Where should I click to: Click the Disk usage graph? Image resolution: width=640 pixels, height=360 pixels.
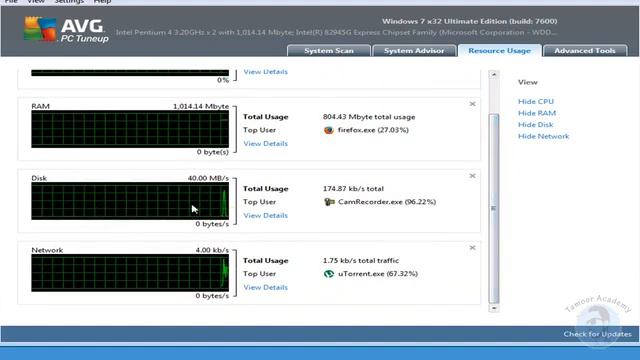(130, 201)
